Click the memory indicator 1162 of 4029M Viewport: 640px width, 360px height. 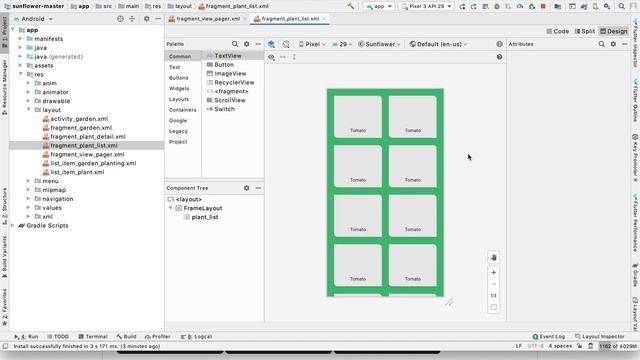[618, 346]
